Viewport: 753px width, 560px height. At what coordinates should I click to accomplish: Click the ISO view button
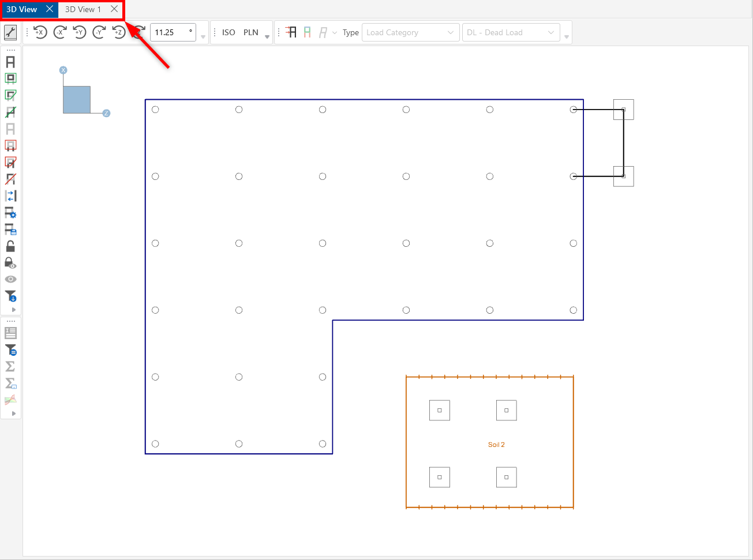(228, 32)
